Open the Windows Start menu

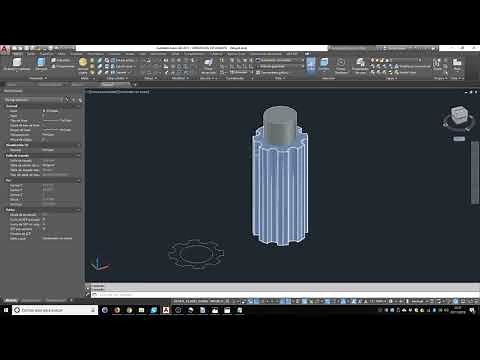click(6, 310)
